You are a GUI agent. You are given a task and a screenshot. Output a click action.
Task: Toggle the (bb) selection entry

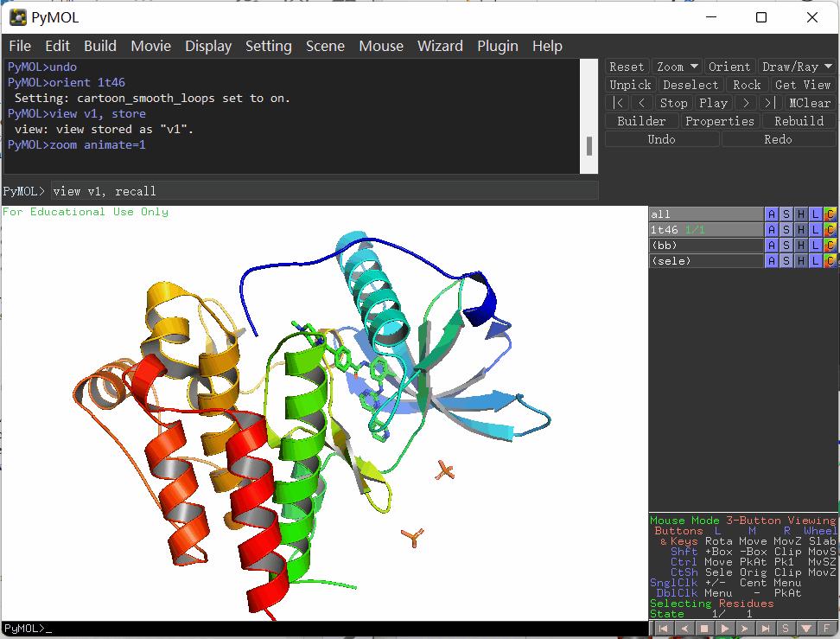pos(705,246)
